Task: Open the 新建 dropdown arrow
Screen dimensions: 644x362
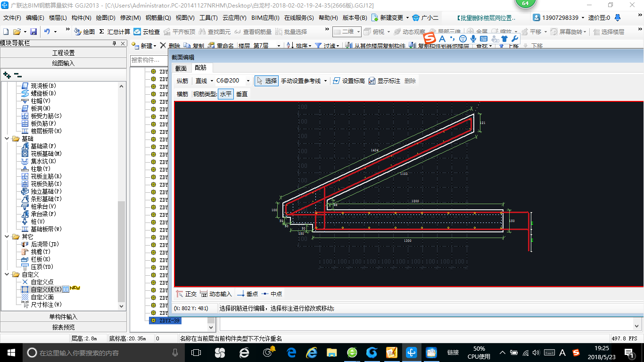Action: point(155,46)
